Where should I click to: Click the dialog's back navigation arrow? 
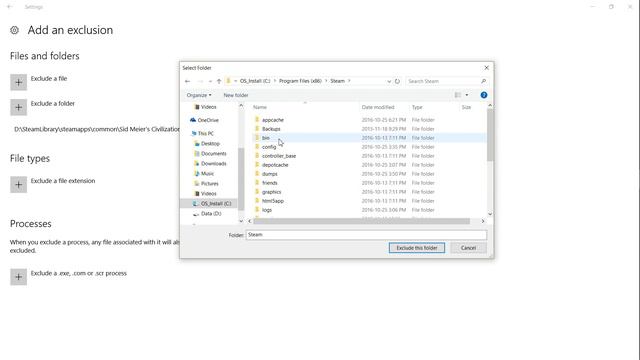[x=187, y=81]
